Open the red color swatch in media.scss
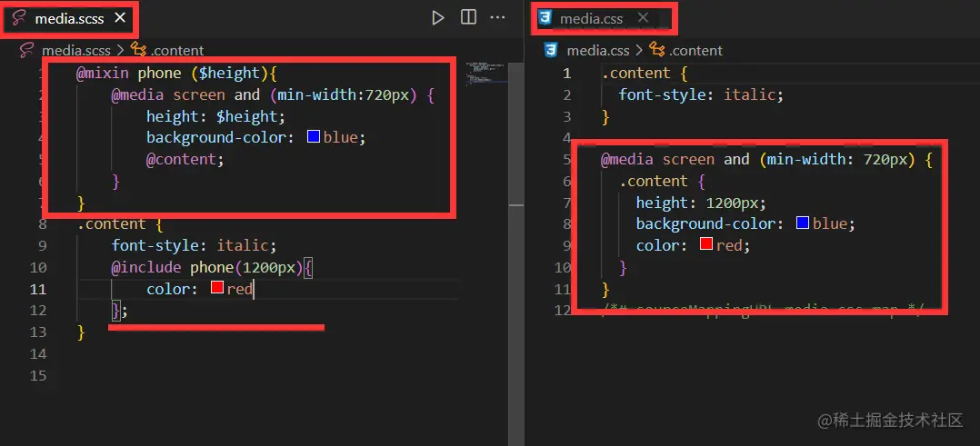The image size is (980, 446). (x=217, y=288)
